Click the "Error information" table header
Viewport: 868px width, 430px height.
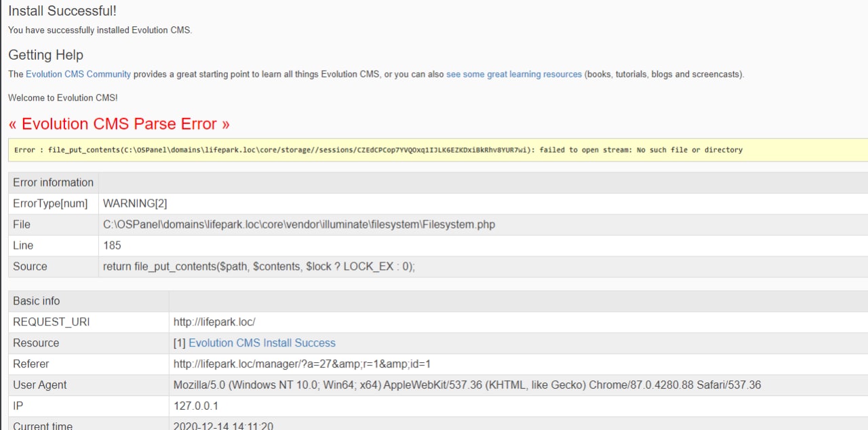(53, 182)
